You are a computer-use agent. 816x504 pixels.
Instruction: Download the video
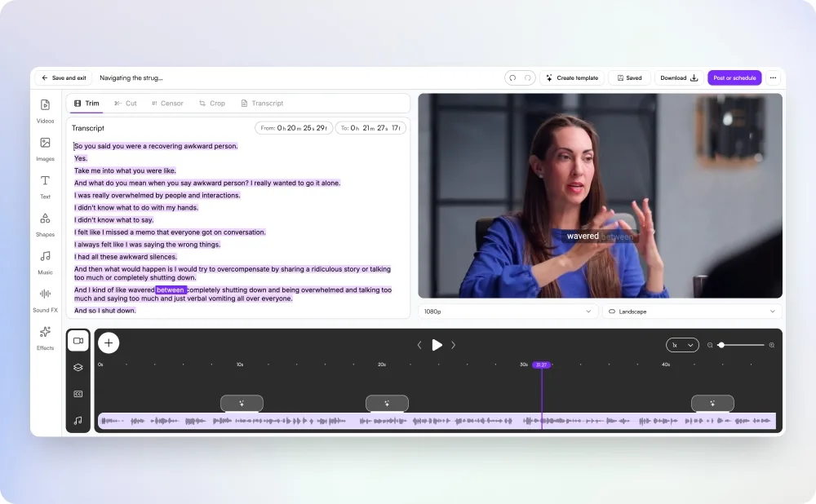tap(679, 78)
